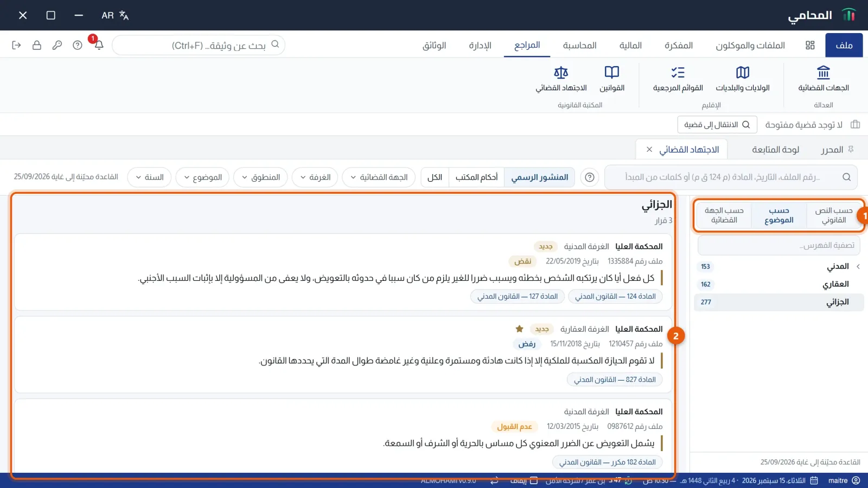The image size is (868, 488).
Task: Open الولايات والبلديات map icon
Action: coord(742,79)
